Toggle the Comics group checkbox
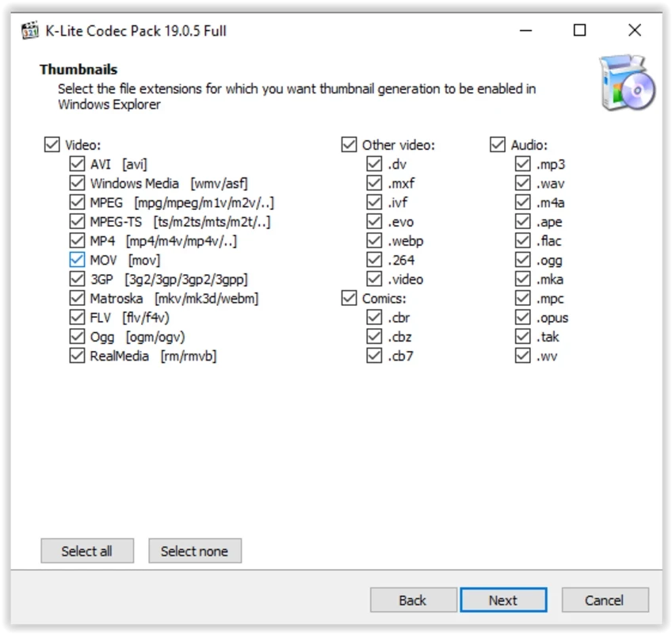 click(x=349, y=299)
